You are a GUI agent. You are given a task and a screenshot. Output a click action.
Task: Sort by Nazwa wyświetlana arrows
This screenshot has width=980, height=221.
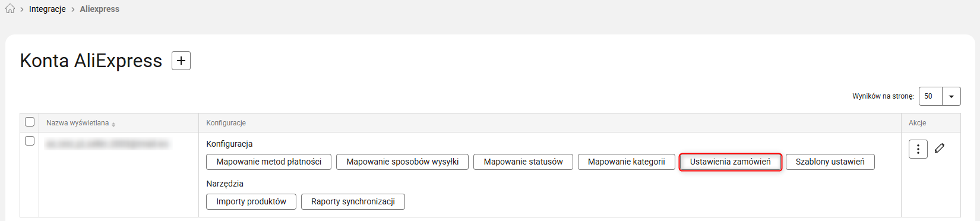click(x=113, y=124)
